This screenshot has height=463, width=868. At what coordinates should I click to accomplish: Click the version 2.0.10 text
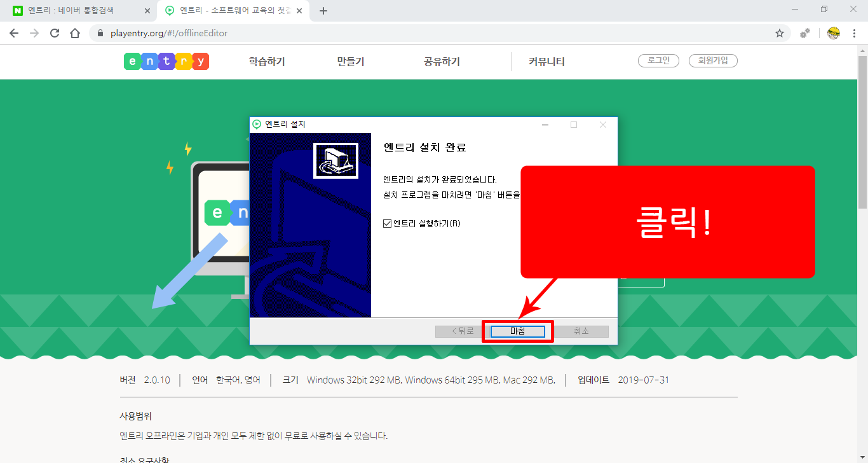point(157,380)
